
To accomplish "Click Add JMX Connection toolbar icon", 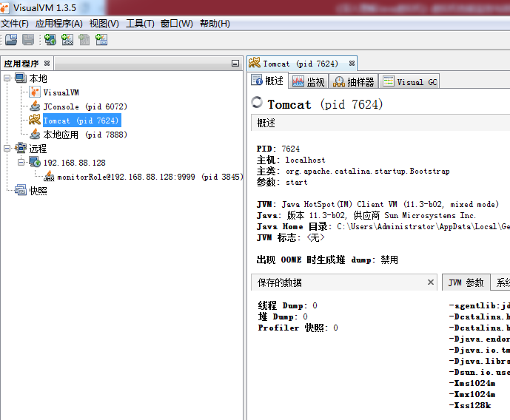I will (x=67, y=40).
